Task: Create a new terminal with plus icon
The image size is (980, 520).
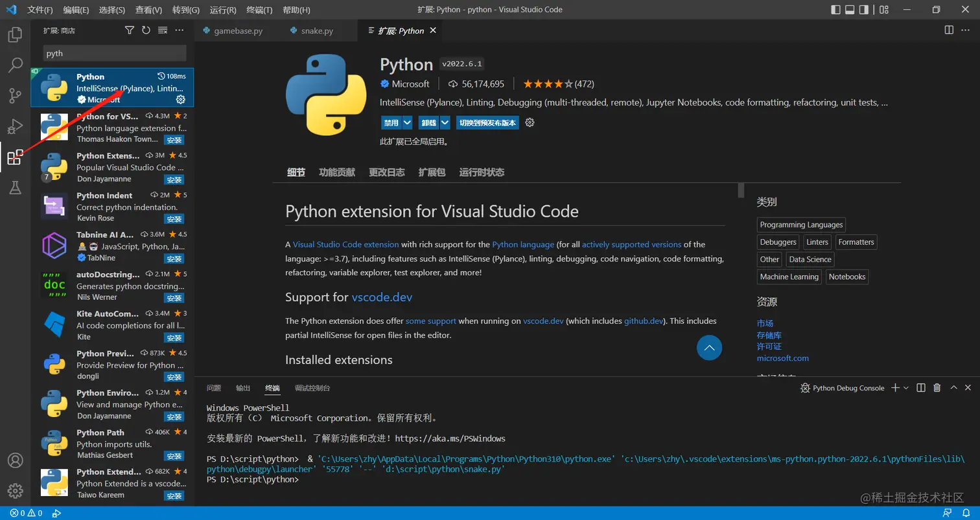Action: point(895,388)
